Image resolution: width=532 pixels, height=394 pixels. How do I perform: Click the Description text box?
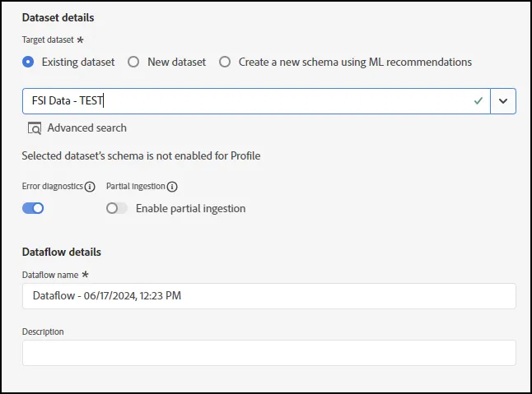pos(269,353)
